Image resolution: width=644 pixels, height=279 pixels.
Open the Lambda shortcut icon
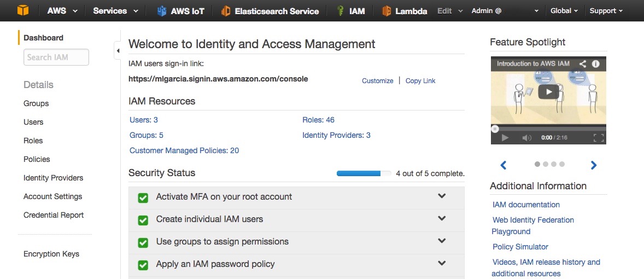coord(387,11)
